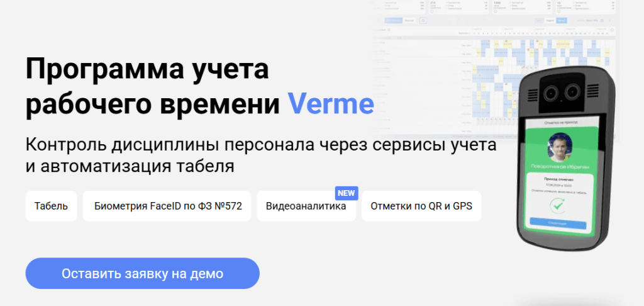Toggle the Внешний view option in dashboard
The height and width of the screenshot is (306, 644).
(409, 20)
